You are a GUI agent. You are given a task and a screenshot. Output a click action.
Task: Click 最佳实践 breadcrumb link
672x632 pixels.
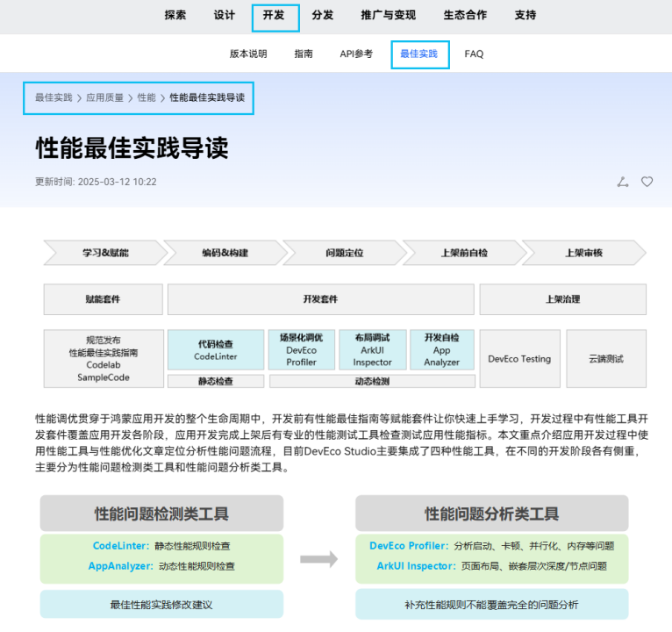coord(54,97)
